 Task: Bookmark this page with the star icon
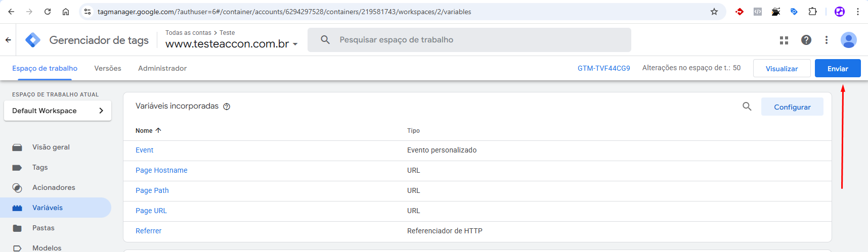coord(714,12)
